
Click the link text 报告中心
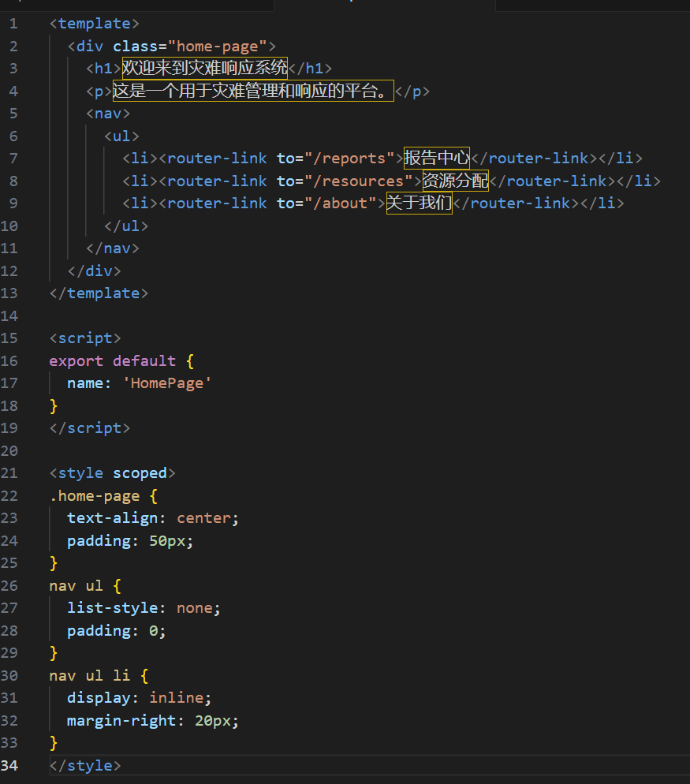(x=437, y=158)
